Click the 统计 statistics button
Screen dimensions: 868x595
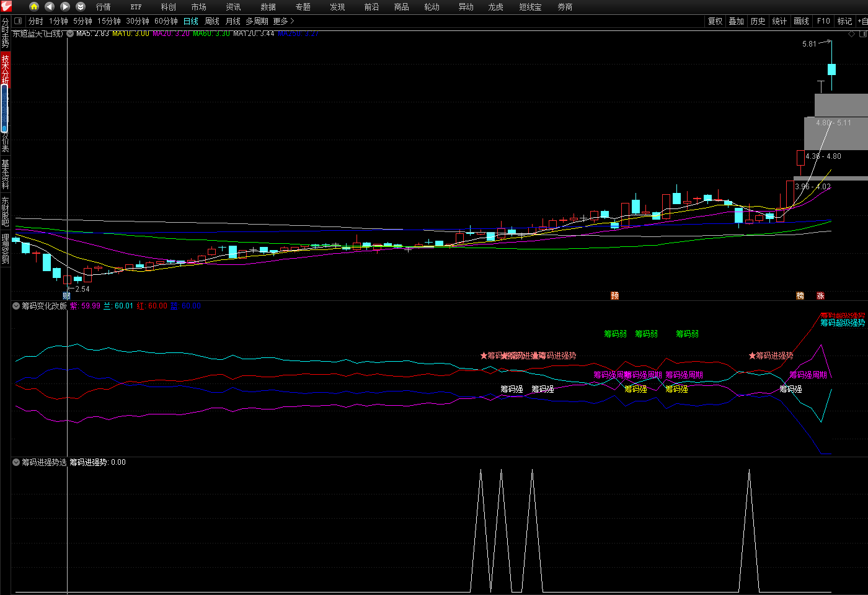pyautogui.click(x=780, y=21)
